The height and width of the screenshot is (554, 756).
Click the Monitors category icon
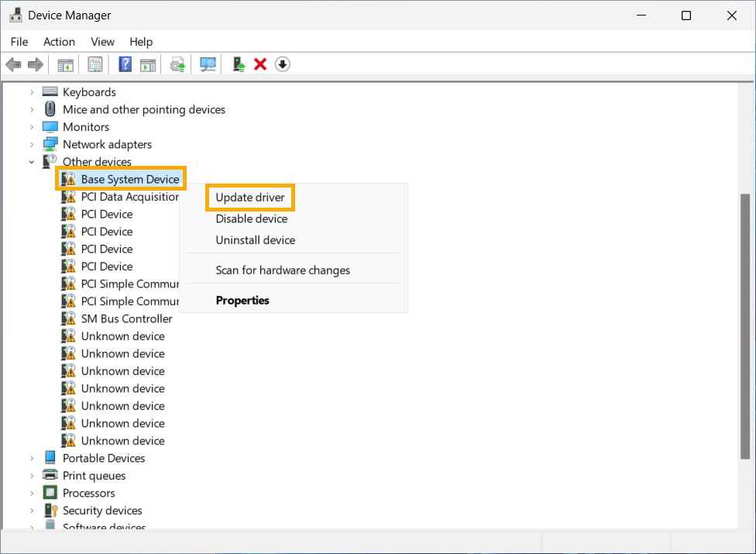[50, 126]
